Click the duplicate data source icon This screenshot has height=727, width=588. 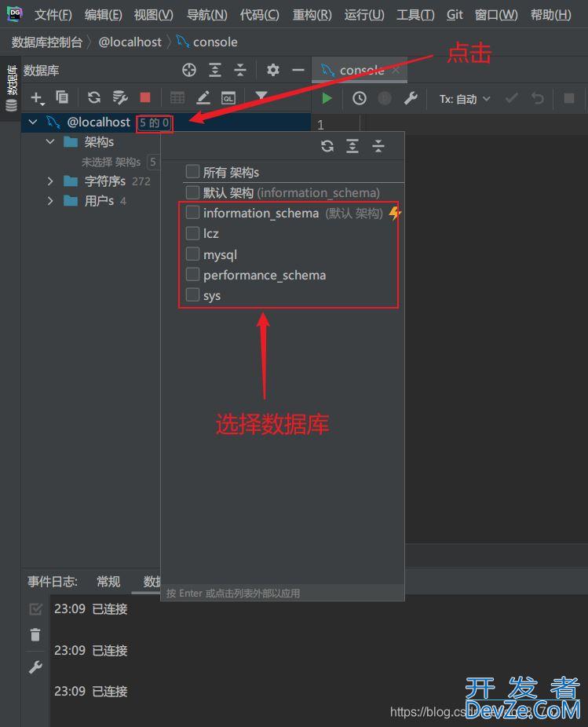pyautogui.click(x=62, y=97)
